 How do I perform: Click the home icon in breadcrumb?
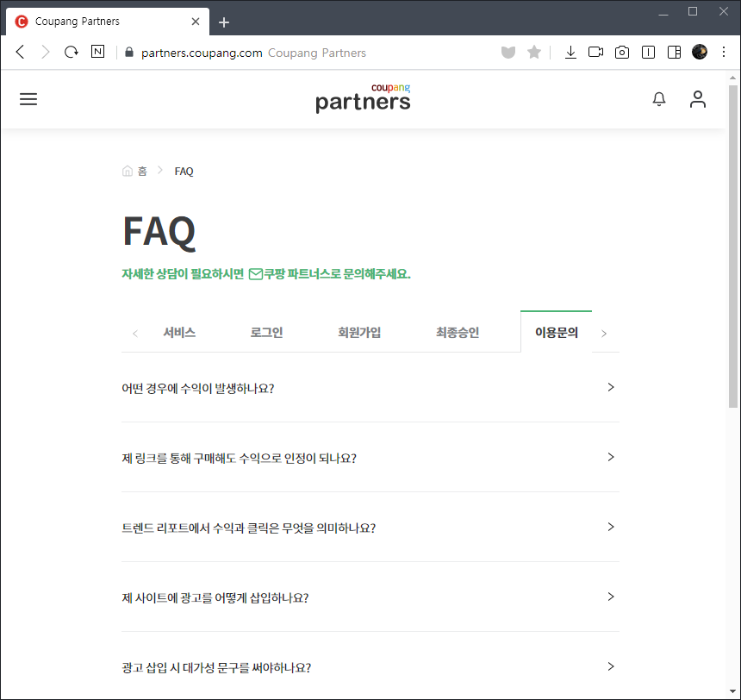(128, 171)
